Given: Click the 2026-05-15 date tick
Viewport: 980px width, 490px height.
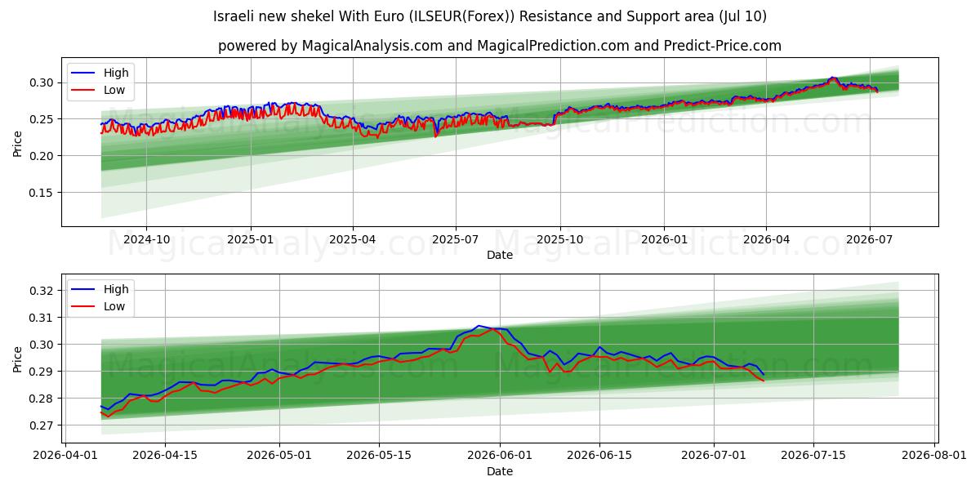Looking at the screenshot, I should click(x=379, y=455).
